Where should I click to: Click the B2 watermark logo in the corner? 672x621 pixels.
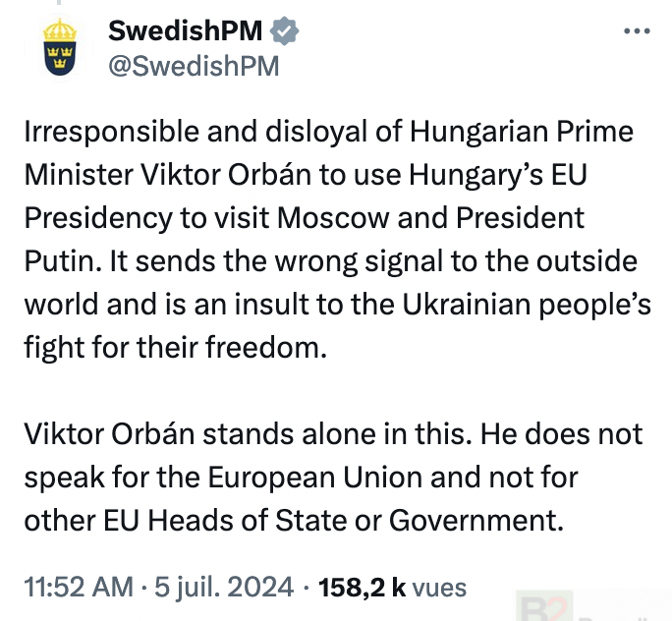(544, 607)
